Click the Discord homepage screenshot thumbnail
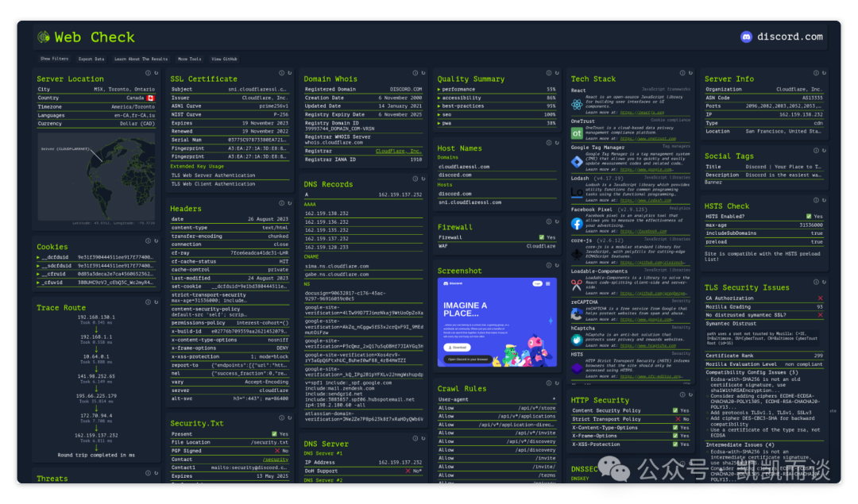858x504 pixels. coord(497,322)
